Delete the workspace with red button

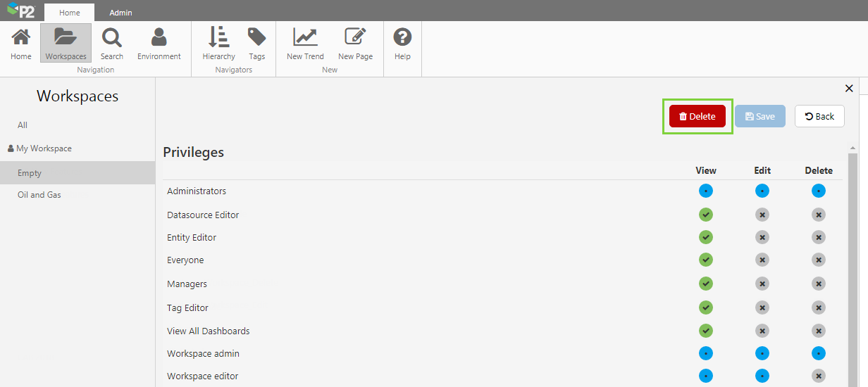point(697,116)
